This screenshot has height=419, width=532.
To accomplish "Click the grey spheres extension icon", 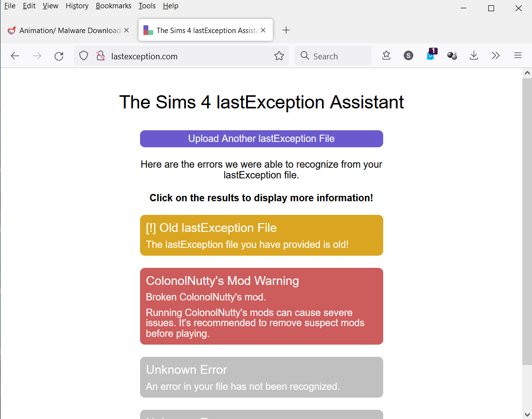I will (x=452, y=55).
